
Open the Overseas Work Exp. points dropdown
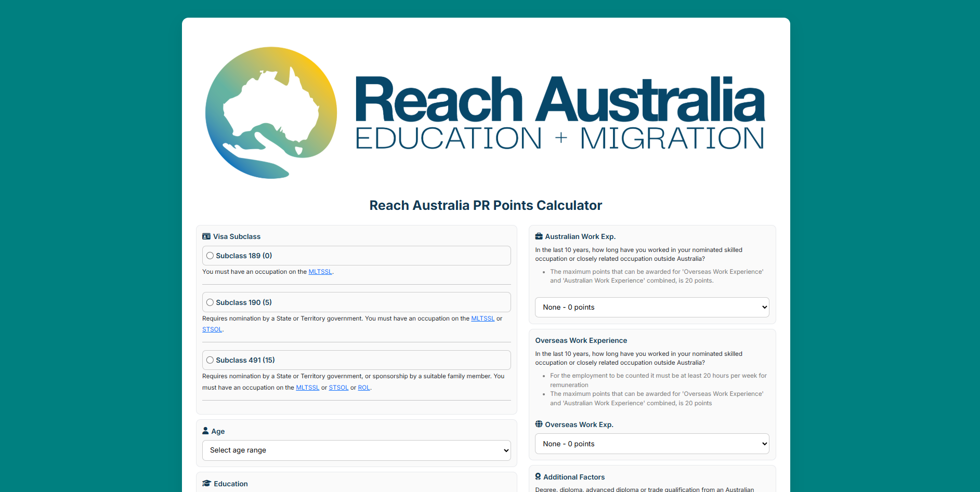(651, 444)
